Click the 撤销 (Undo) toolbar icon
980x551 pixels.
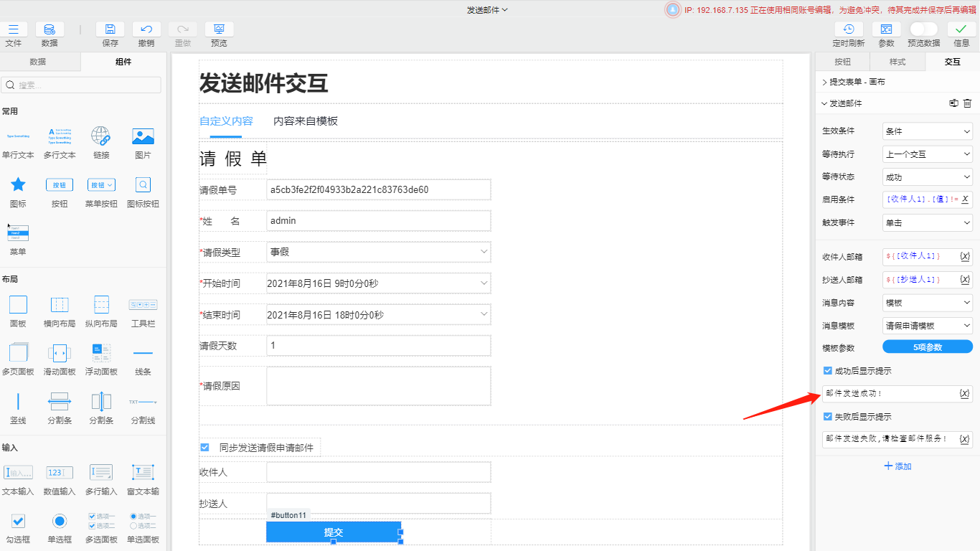coord(146,32)
